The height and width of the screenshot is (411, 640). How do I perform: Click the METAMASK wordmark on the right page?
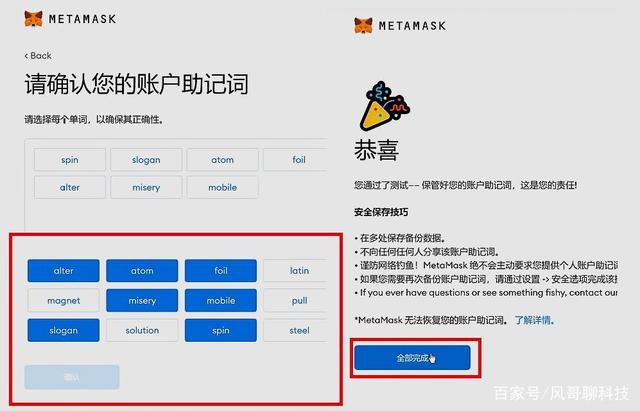tap(412, 26)
